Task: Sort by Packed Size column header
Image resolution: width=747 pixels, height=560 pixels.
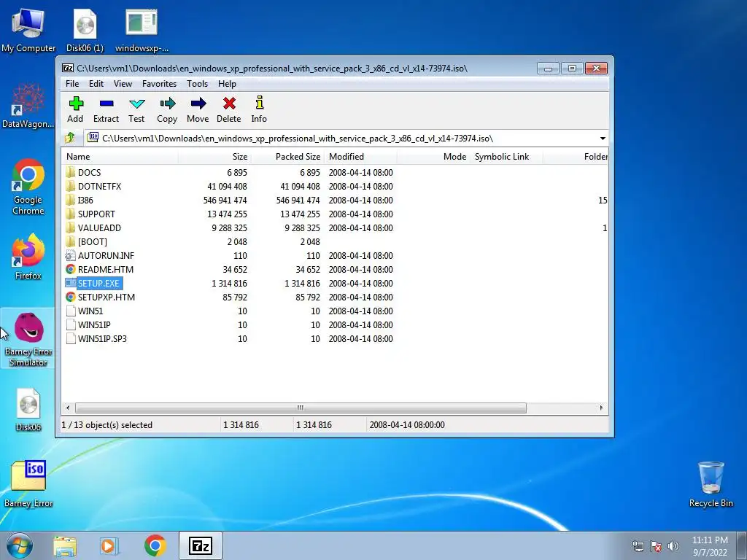Action: click(287, 157)
